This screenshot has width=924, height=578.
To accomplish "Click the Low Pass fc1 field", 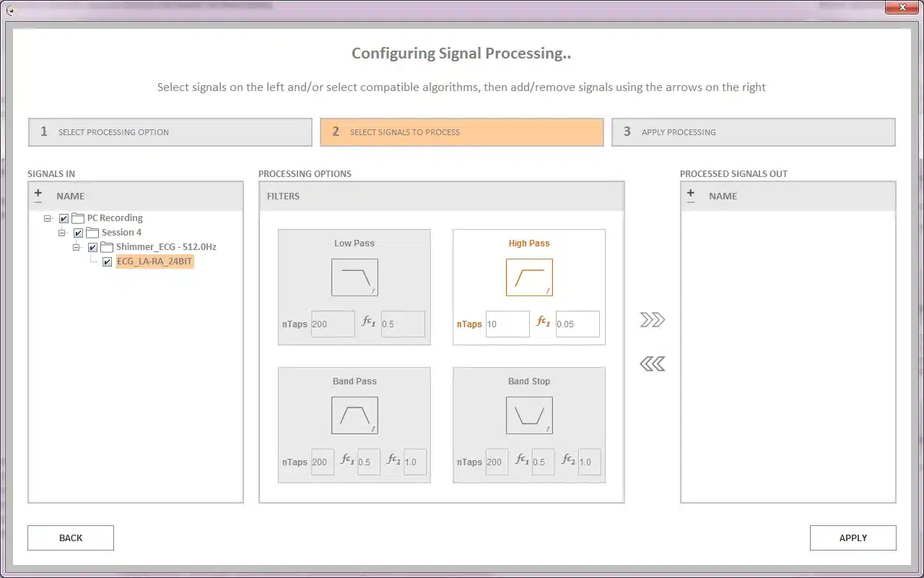I will (403, 324).
